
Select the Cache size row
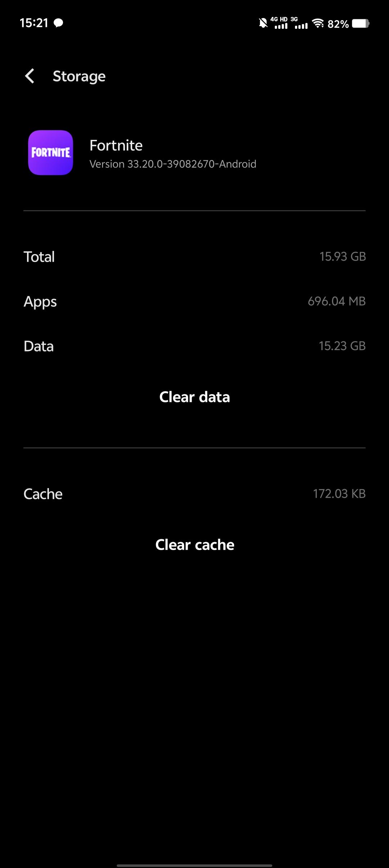click(x=194, y=494)
